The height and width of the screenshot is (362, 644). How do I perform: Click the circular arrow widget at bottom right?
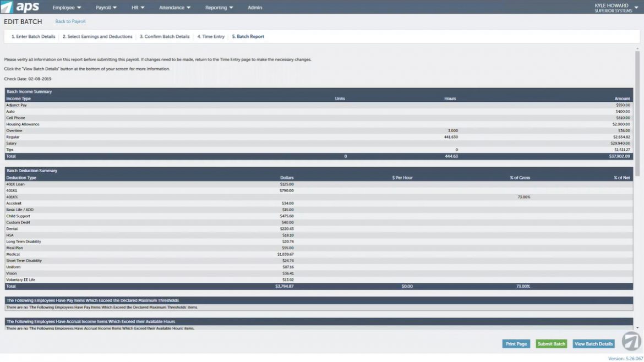coord(631,341)
